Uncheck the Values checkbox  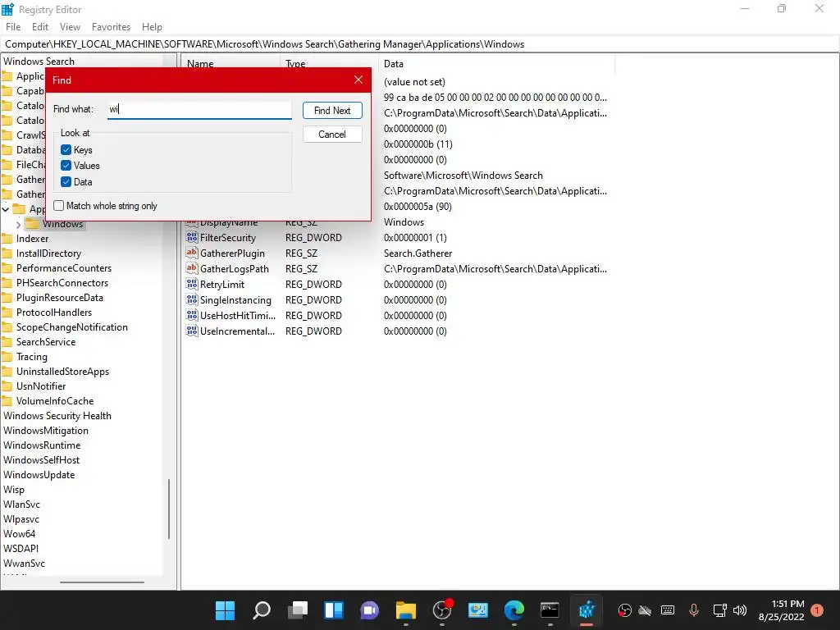66,166
